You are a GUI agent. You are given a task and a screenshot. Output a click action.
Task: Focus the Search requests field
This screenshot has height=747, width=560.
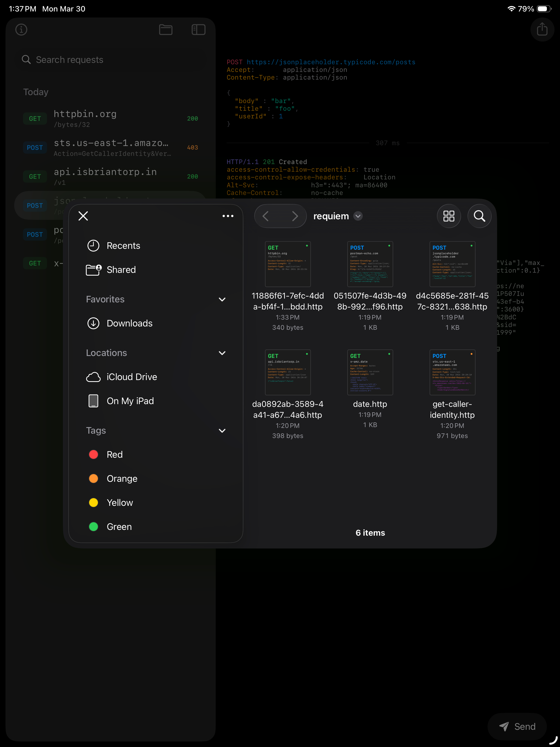click(x=111, y=59)
